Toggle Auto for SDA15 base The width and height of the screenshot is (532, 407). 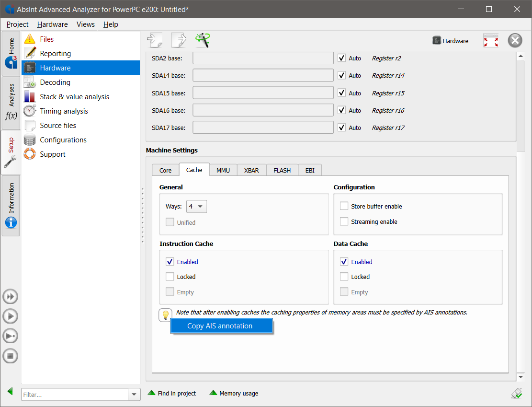pyautogui.click(x=341, y=93)
